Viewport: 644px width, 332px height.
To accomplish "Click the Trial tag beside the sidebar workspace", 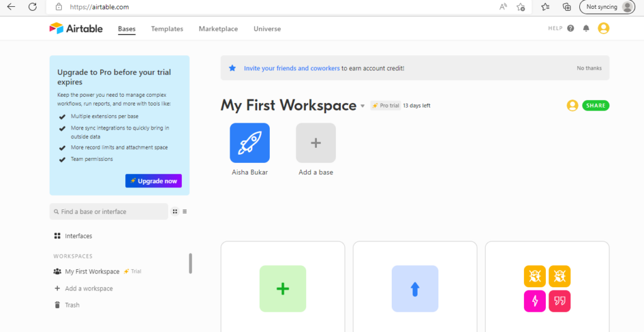I will click(x=132, y=271).
